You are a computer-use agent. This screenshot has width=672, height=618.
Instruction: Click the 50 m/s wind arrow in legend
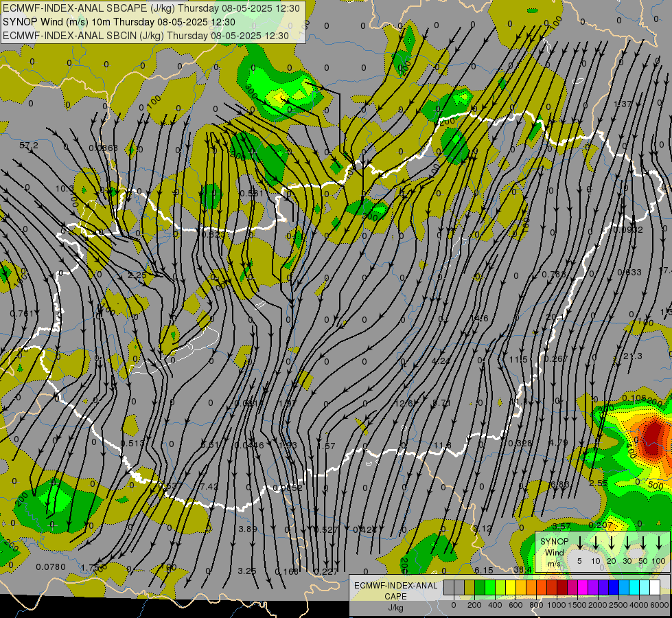643,543
